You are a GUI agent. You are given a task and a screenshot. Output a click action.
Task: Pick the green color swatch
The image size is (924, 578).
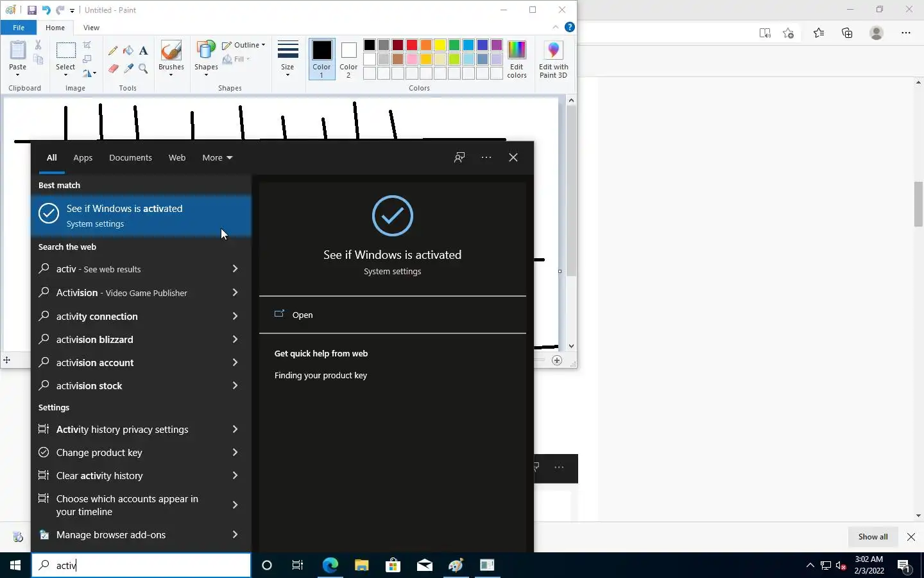[454, 45]
